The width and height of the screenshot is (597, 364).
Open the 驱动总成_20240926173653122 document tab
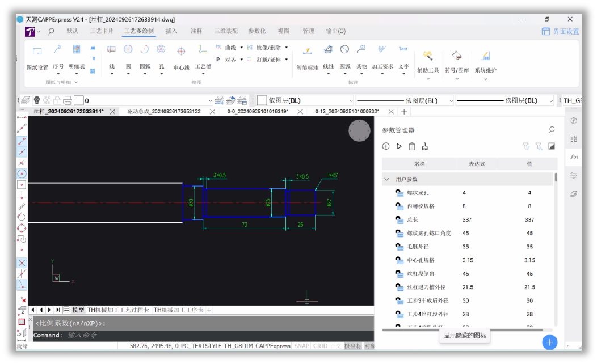click(x=163, y=112)
